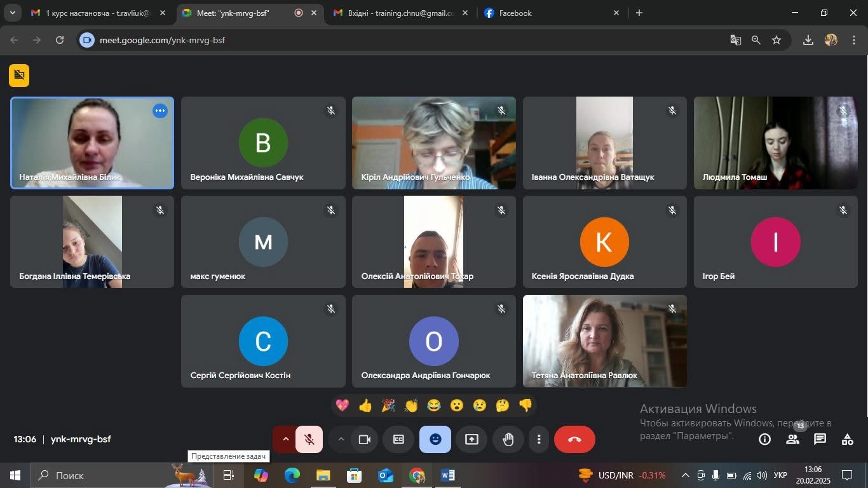Open the activities icon
Screen dimensions: 868x488
[x=847, y=439]
